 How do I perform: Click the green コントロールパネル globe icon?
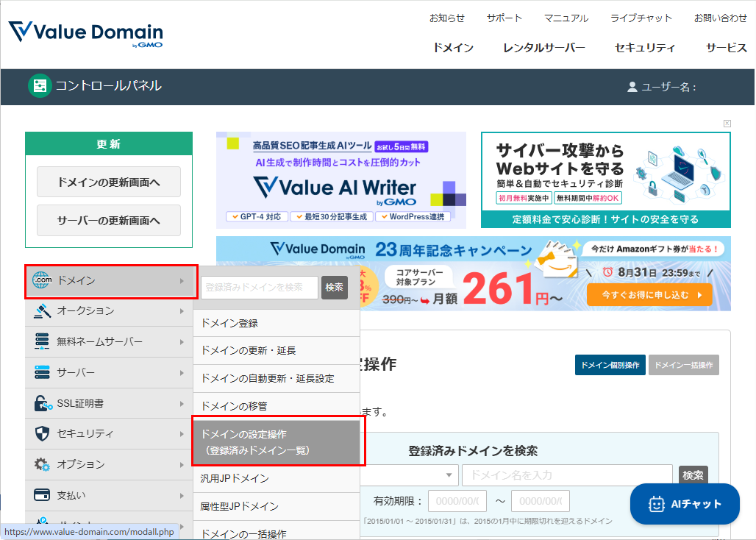(39, 86)
